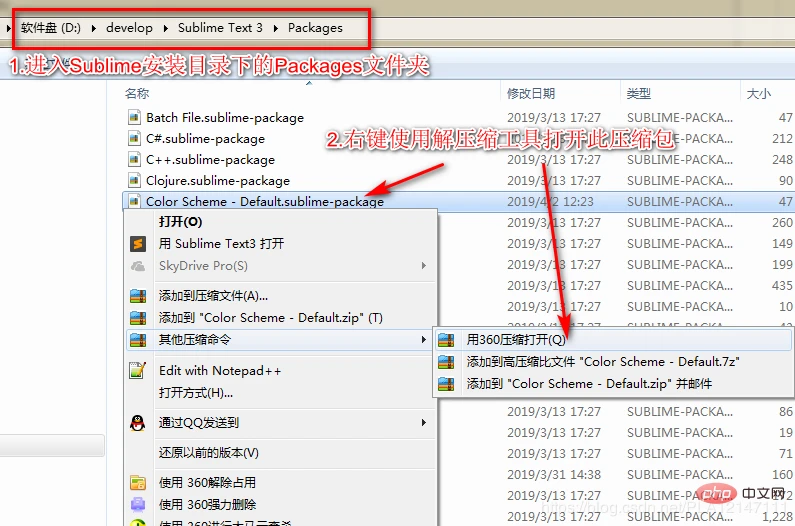
Task: Open the dropdown arrow after 软件盘 (D:) in breadcrumb
Action: coord(94,28)
